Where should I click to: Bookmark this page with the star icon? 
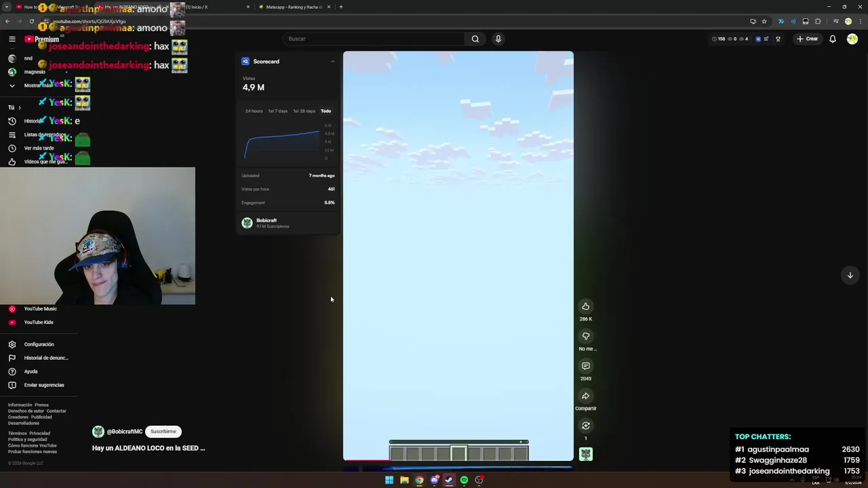click(x=764, y=21)
